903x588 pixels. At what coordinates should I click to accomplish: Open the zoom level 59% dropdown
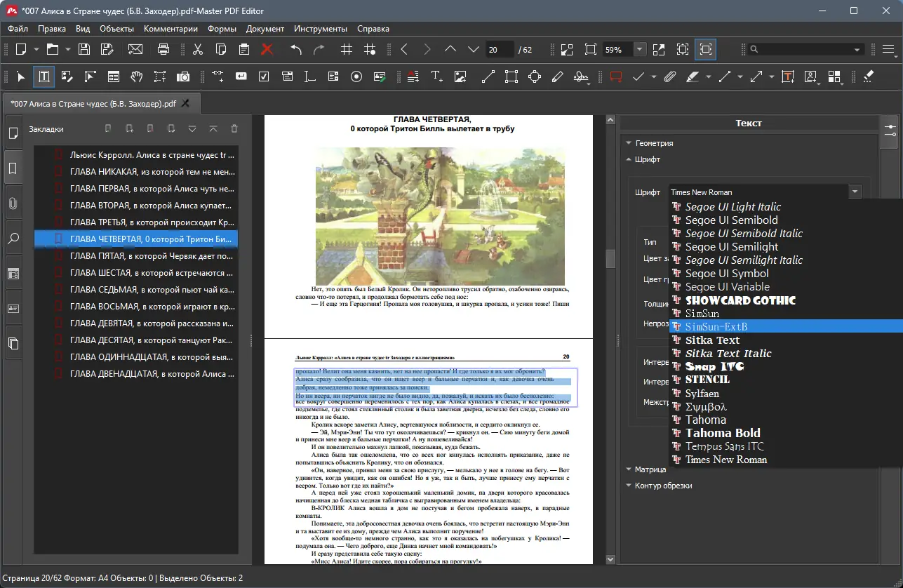click(x=640, y=49)
